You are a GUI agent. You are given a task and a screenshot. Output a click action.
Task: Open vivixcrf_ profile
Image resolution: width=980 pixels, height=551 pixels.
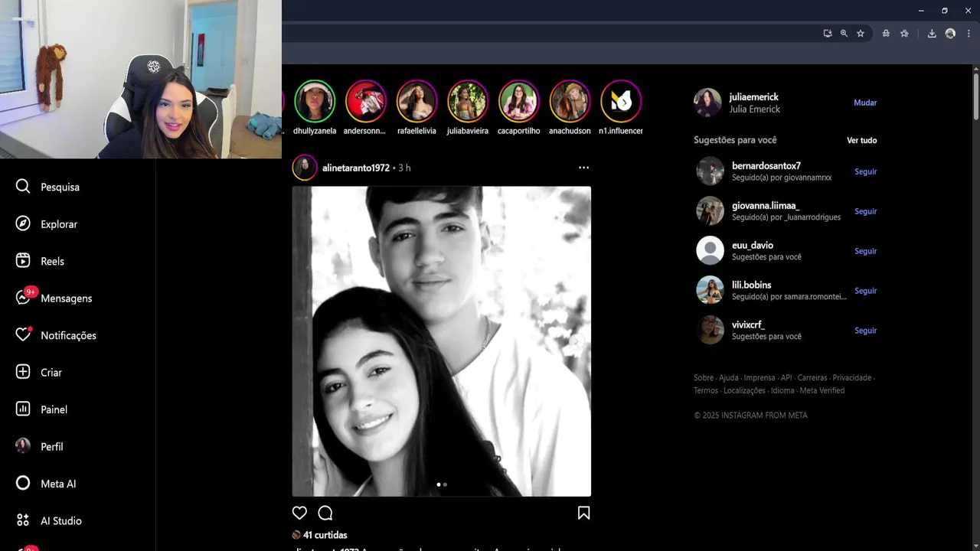[x=749, y=325]
